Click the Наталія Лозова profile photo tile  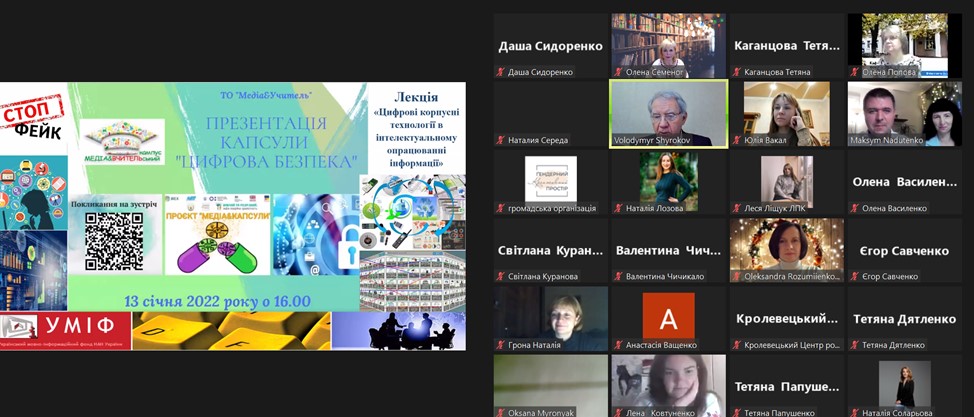(668, 180)
